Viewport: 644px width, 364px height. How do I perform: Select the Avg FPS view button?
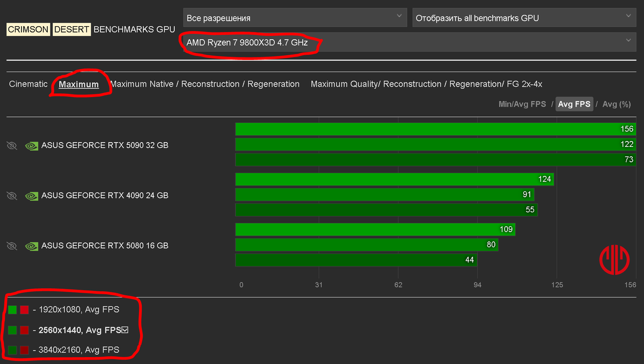pyautogui.click(x=574, y=104)
